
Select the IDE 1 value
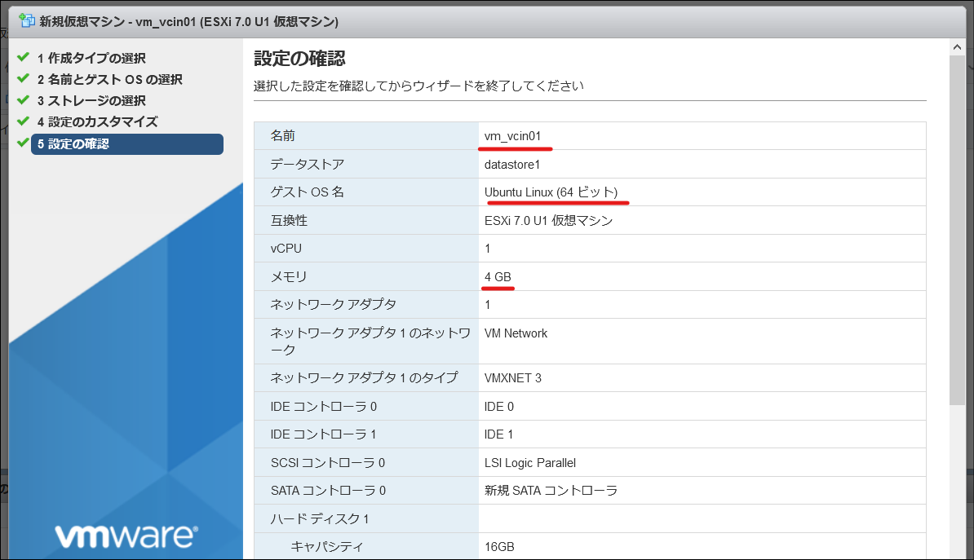point(498,434)
